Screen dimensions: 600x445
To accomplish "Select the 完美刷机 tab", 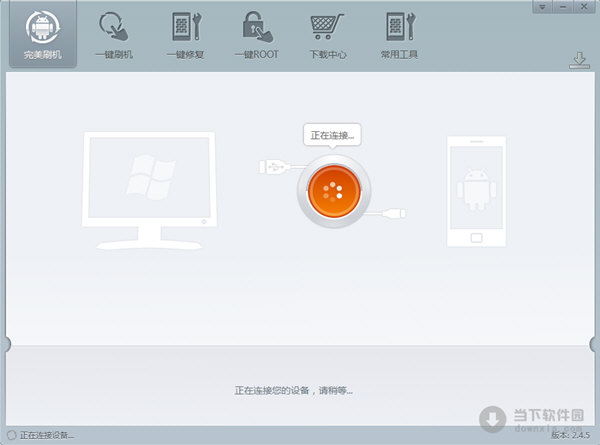I will 42,35.
